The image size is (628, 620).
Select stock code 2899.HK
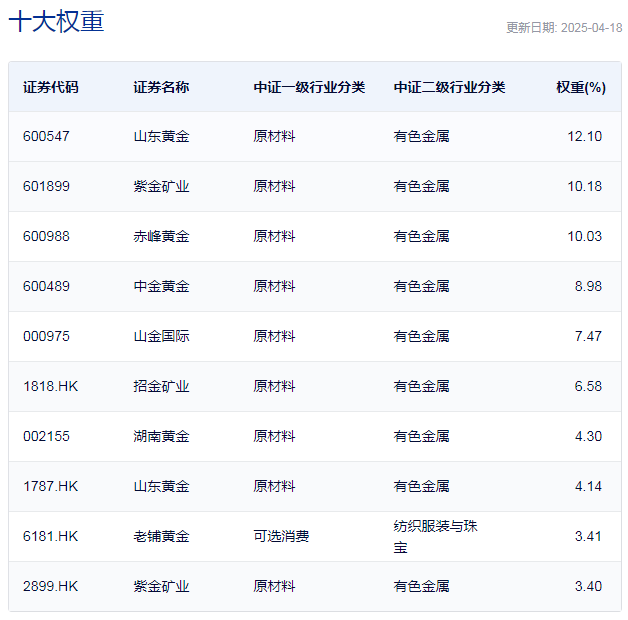pyautogui.click(x=50, y=586)
